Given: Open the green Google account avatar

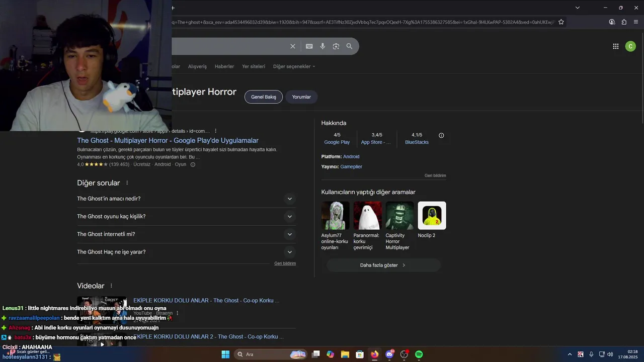Looking at the screenshot, I should pos(630,46).
